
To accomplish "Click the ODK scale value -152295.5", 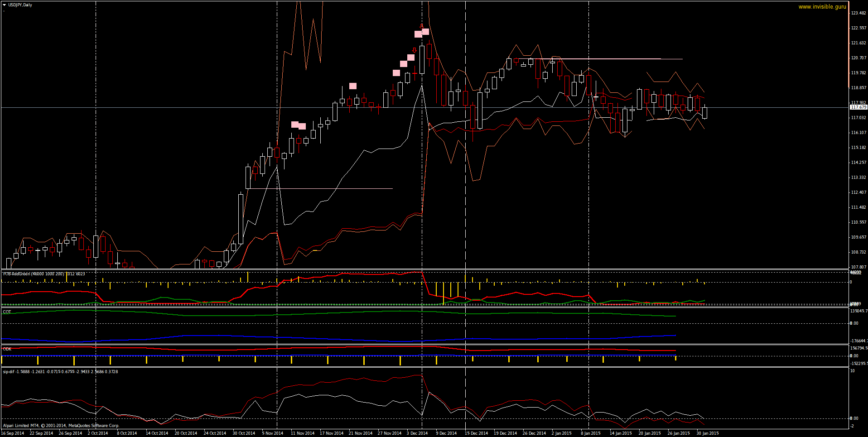I will click(x=859, y=363).
